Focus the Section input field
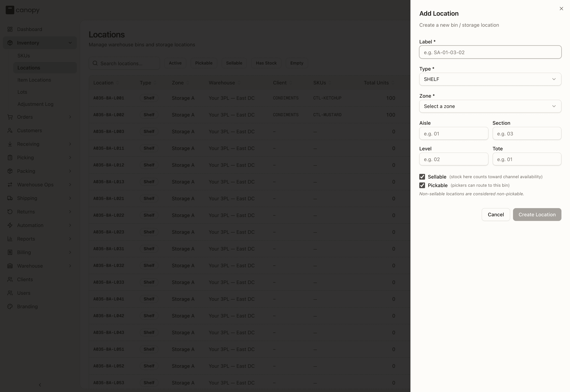The width and height of the screenshot is (570, 392). click(527, 134)
